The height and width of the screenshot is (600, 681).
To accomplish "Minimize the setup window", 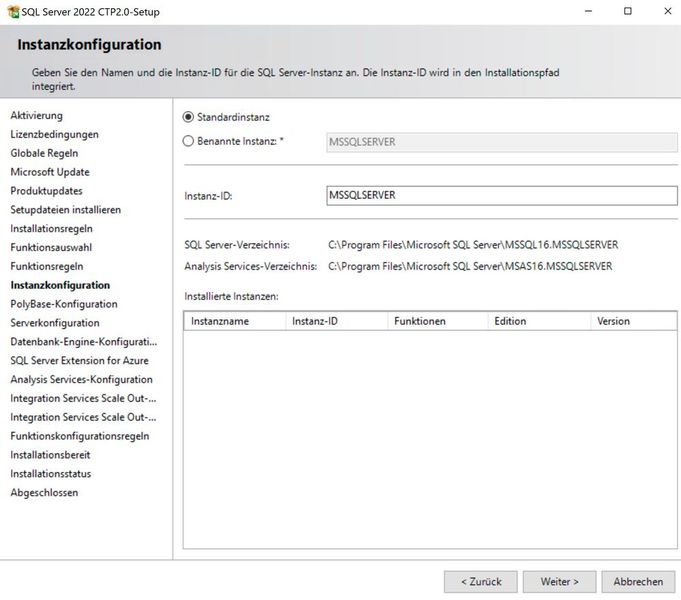I will pos(588,11).
